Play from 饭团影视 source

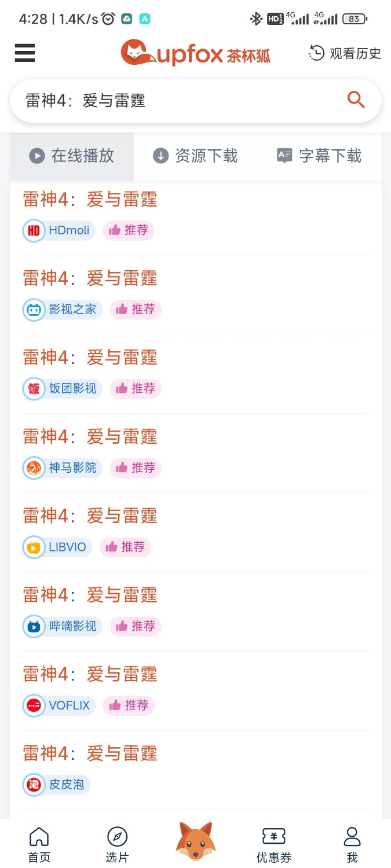pyautogui.click(x=62, y=389)
